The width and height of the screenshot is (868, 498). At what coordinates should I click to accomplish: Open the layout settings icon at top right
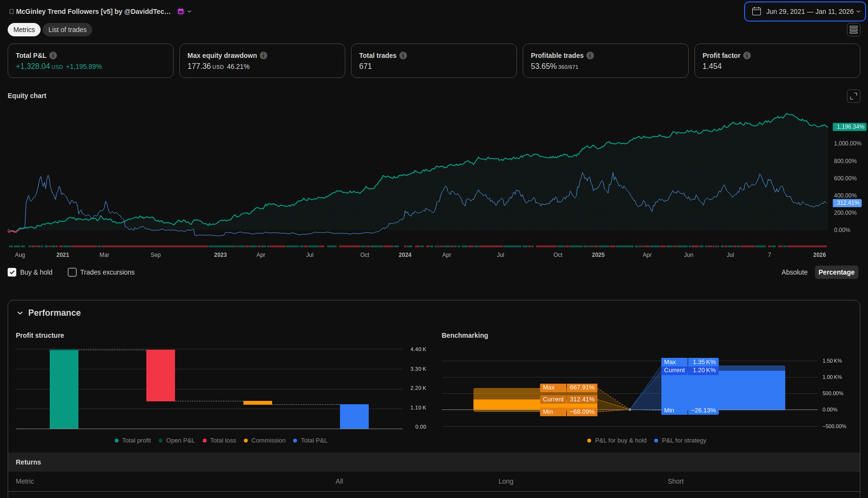point(853,30)
